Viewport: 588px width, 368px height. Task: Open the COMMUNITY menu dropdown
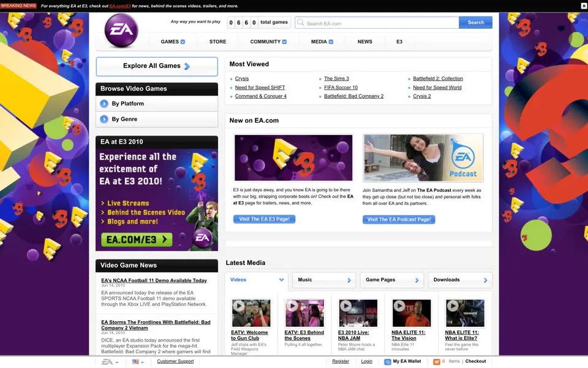pos(284,42)
